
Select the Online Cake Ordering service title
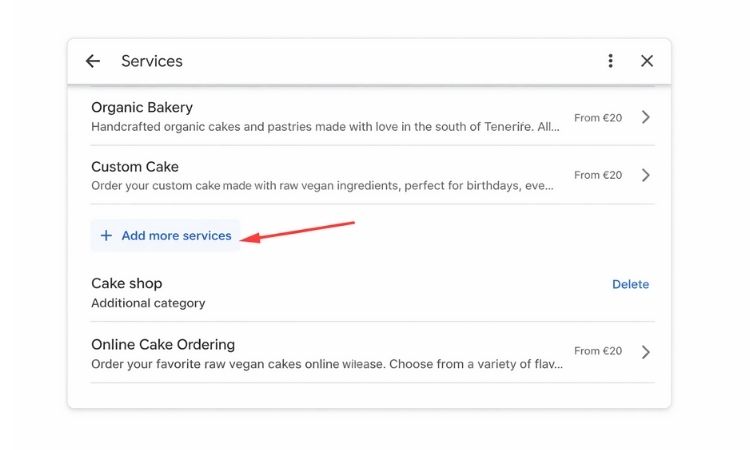point(163,344)
